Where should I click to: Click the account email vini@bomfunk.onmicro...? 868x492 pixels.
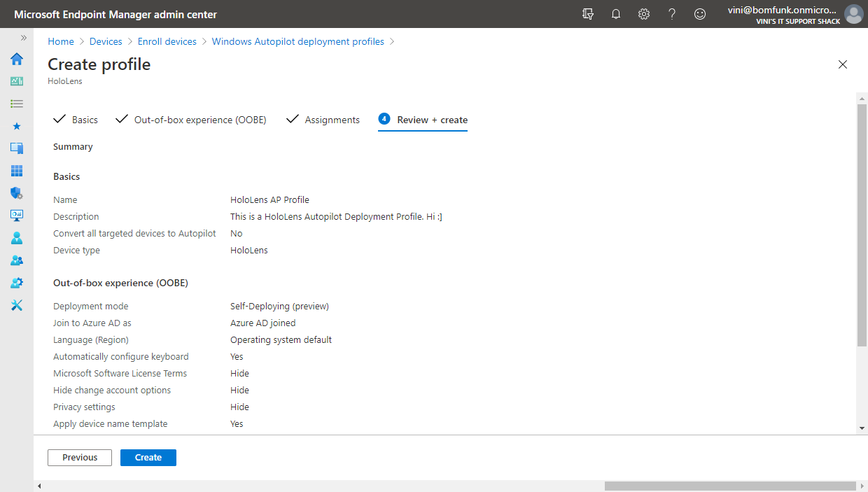tap(783, 10)
